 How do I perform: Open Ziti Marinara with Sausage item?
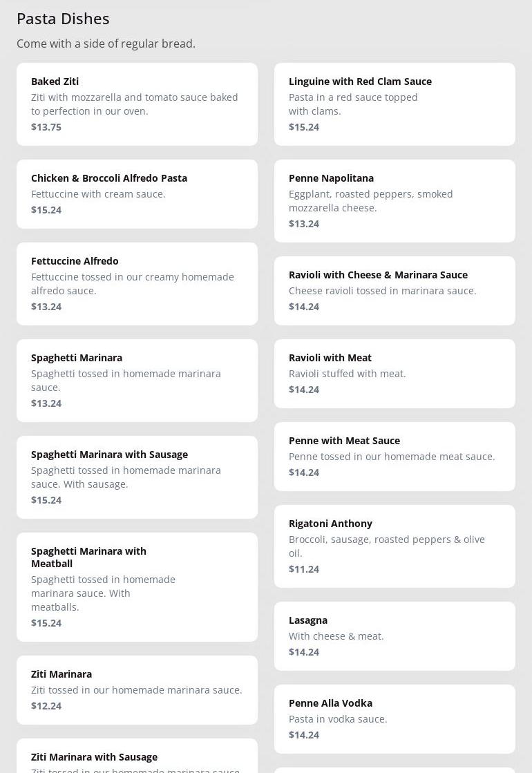[137, 758]
